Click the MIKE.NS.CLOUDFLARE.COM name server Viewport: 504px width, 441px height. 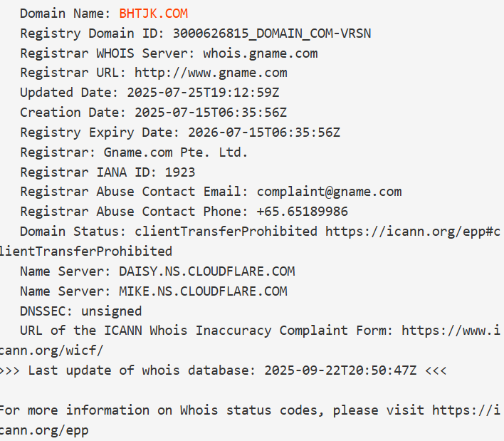click(203, 291)
